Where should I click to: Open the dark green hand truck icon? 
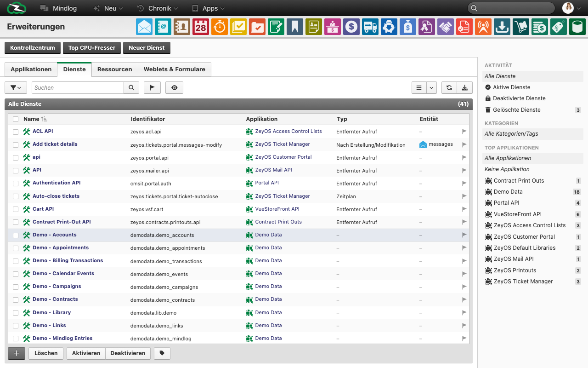pyautogui.click(x=521, y=27)
